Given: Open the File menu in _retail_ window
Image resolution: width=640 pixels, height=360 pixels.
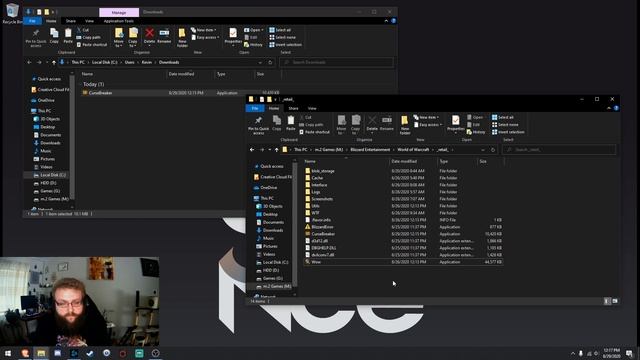Looking at the screenshot, I should (255, 108).
